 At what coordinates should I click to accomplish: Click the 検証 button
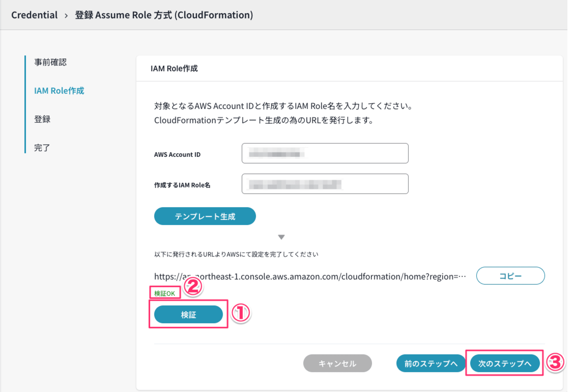coord(188,314)
